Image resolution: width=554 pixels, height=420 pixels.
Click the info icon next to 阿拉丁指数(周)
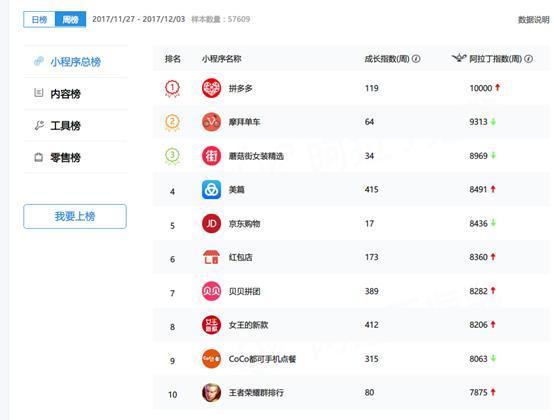[528, 59]
